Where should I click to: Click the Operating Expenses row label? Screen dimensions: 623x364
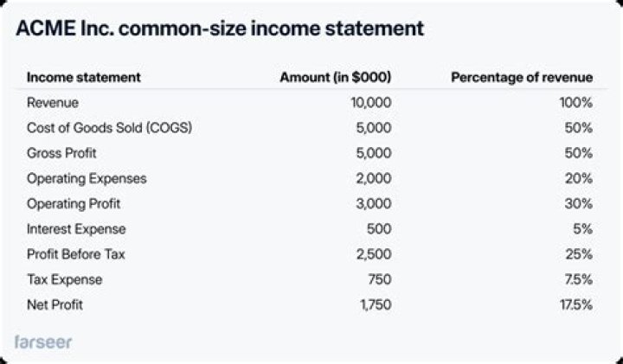pos(87,178)
